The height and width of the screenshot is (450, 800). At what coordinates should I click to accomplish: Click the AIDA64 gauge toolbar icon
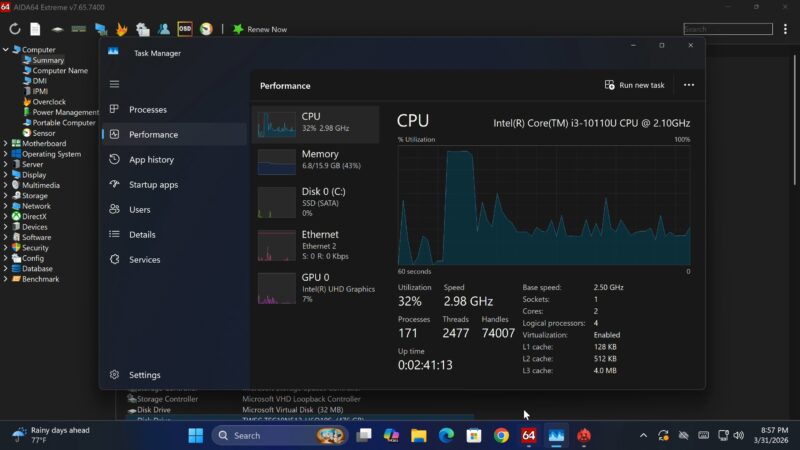[x=206, y=29]
